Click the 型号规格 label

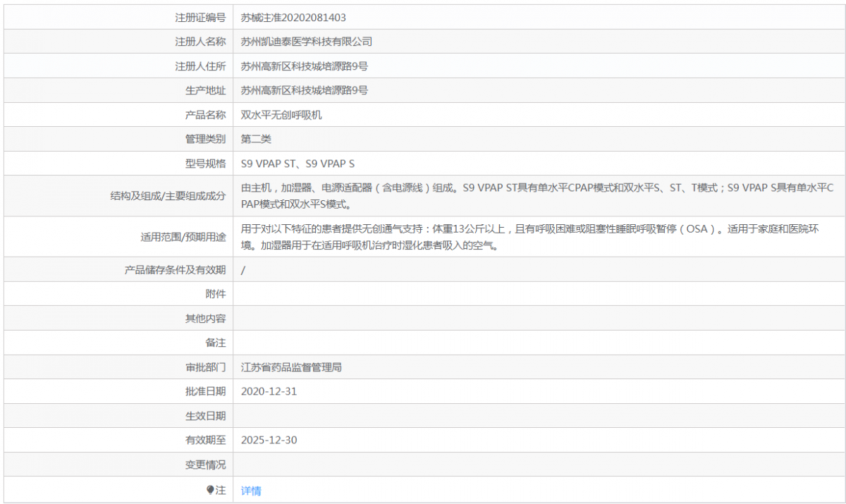(x=205, y=164)
